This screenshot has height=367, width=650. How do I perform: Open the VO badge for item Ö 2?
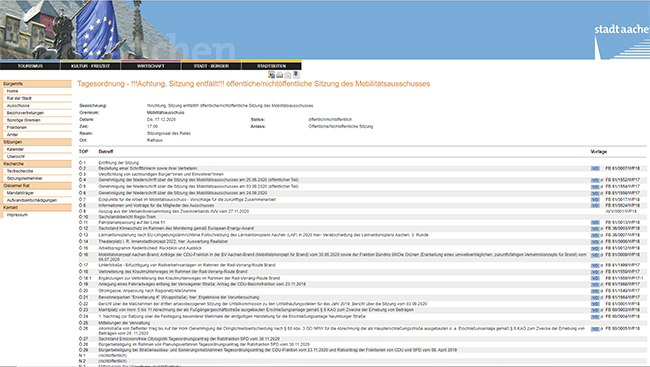click(x=595, y=169)
